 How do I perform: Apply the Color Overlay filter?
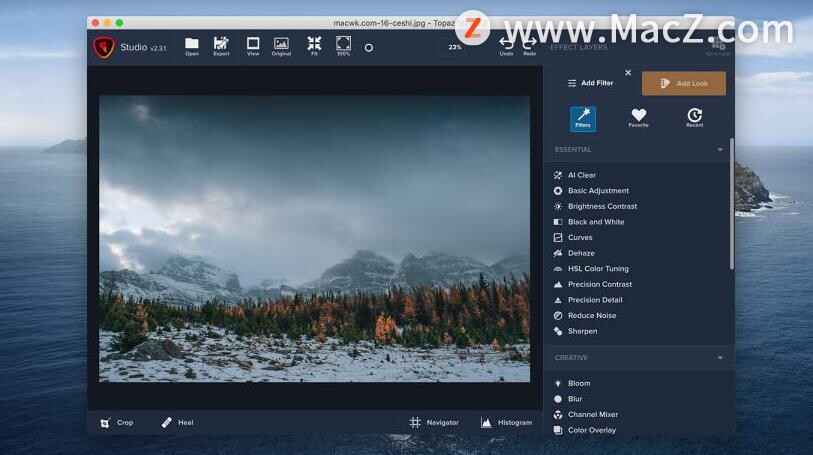585,430
